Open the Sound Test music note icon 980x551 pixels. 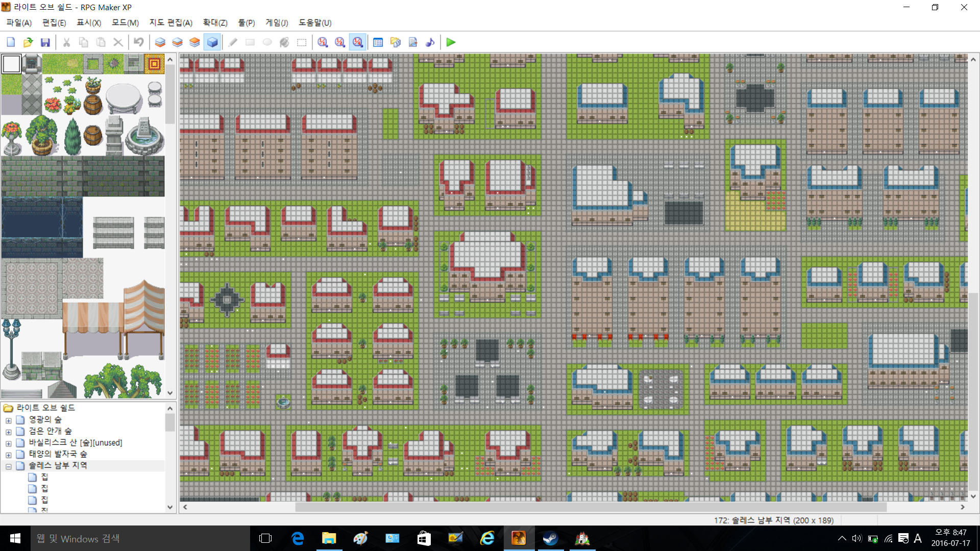(430, 42)
